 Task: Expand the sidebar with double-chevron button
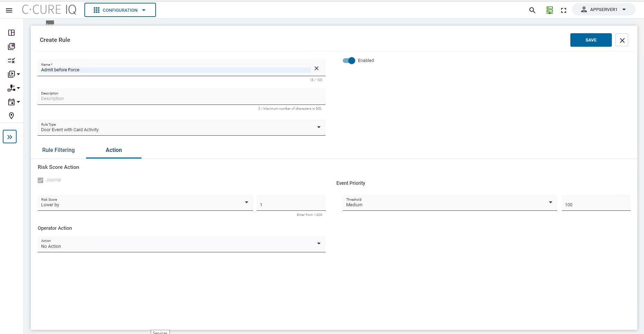(10, 137)
